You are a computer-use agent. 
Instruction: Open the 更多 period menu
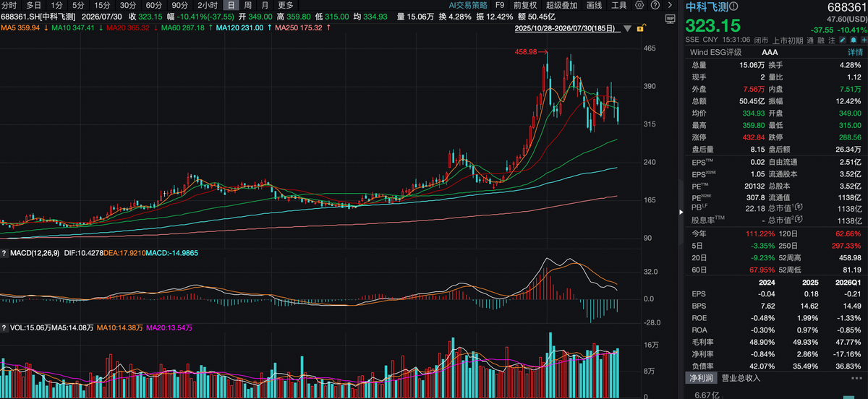[285, 5]
